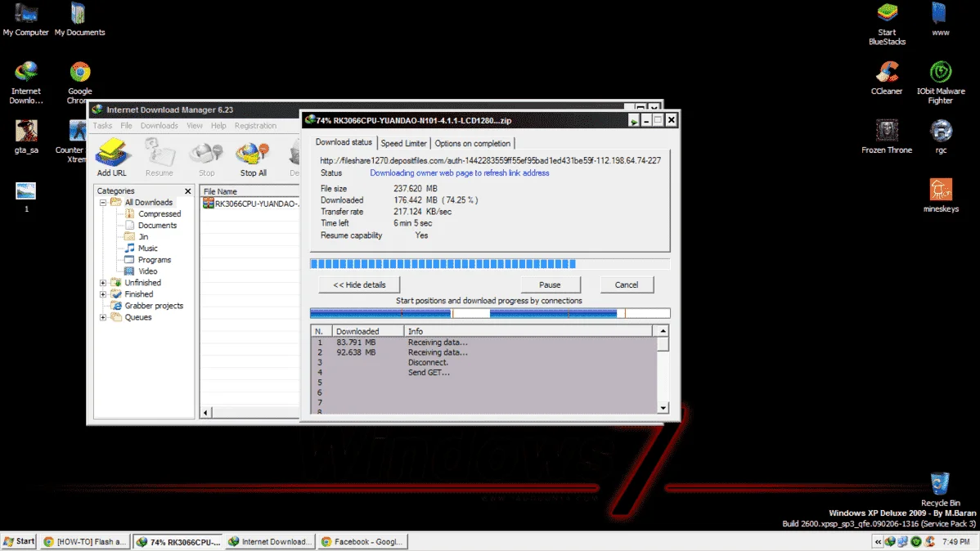The width and height of the screenshot is (980, 551).
Task: Click the Hide details button
Action: click(x=359, y=284)
